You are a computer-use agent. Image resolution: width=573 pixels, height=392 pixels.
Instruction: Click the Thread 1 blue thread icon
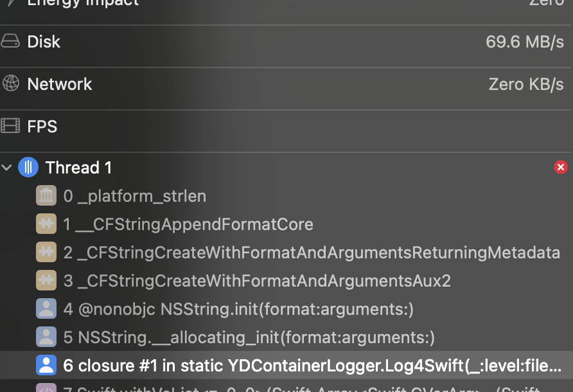pos(28,168)
